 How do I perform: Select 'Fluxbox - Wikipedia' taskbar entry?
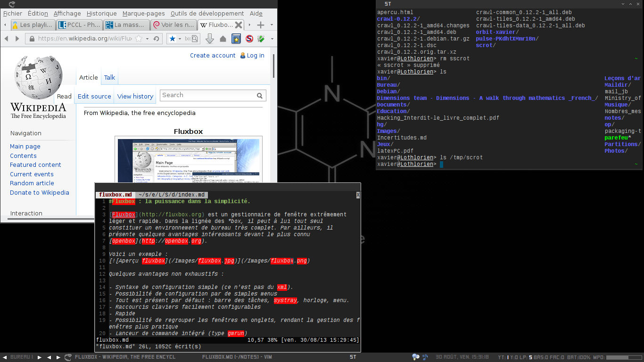[125, 357]
